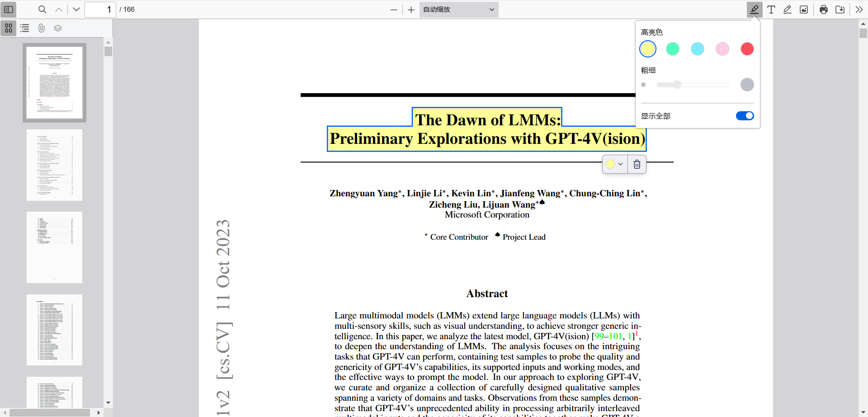Click sidebar horizontal scrollbar right arrow
868x417 pixels.
[99, 412]
